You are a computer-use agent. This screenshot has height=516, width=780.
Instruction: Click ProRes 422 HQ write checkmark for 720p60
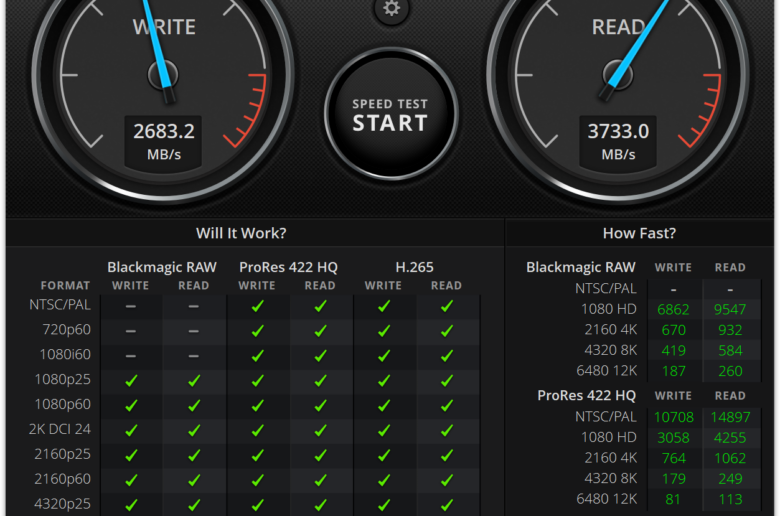pyautogui.click(x=257, y=331)
